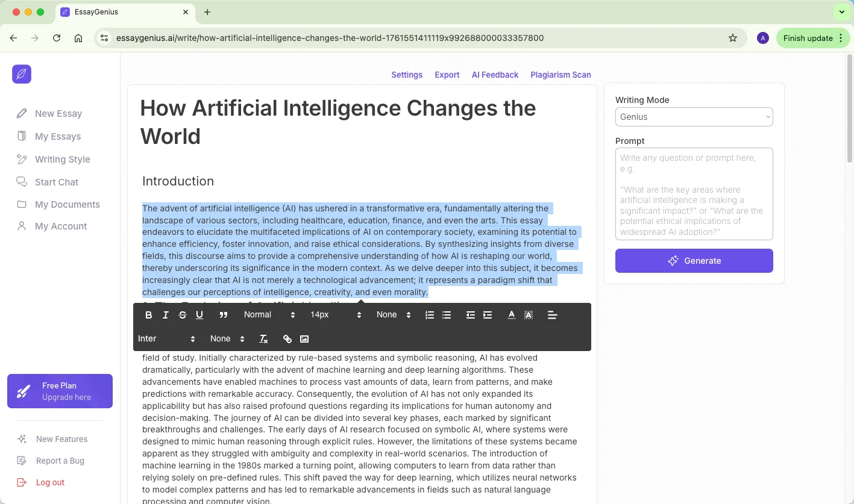
Task: Apply italic to the selected text
Action: click(166, 315)
